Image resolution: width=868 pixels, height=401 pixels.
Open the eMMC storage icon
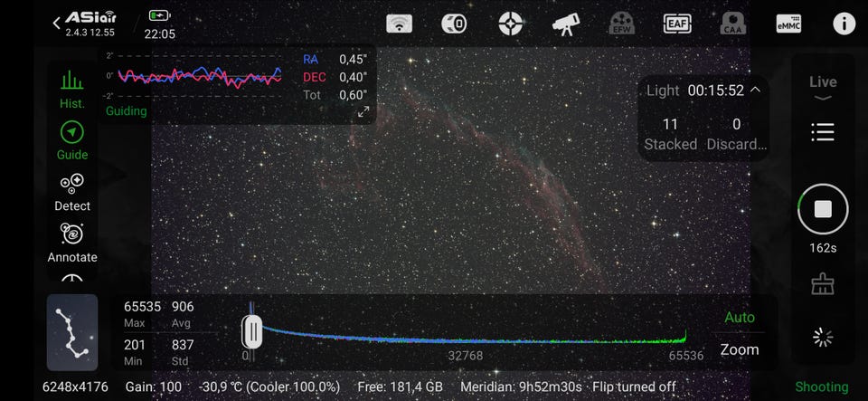click(x=788, y=24)
